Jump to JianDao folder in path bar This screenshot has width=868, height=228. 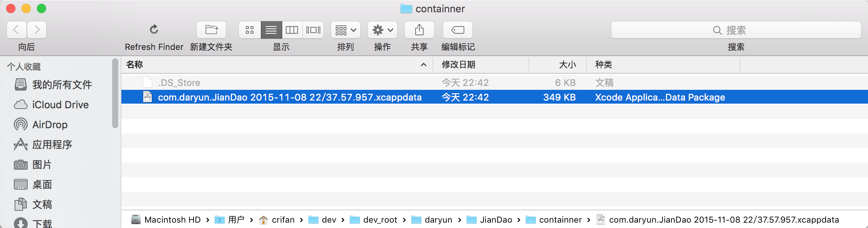[x=495, y=220]
